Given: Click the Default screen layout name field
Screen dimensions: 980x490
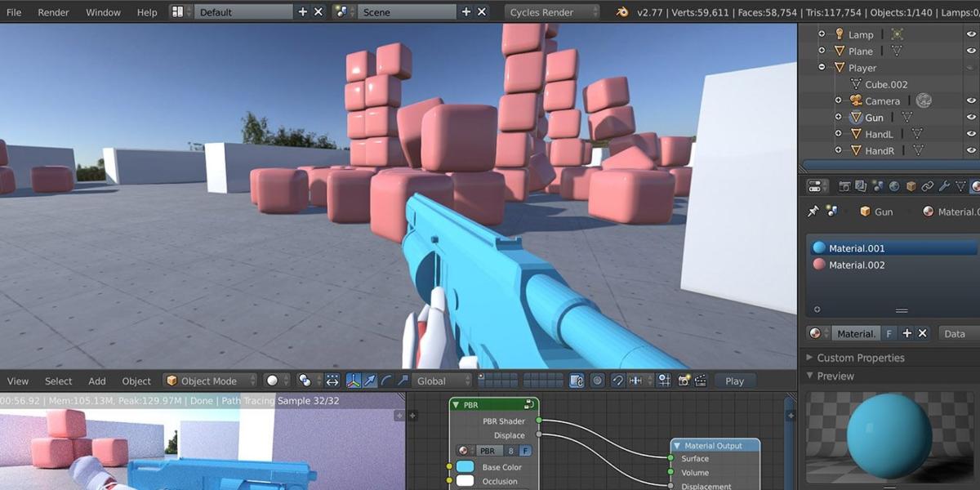Looking at the screenshot, I should coord(243,12).
